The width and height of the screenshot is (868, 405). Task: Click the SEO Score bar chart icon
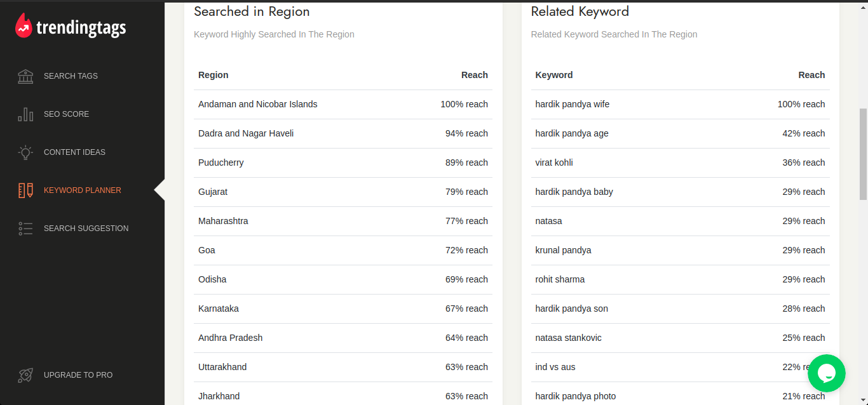[25, 114]
